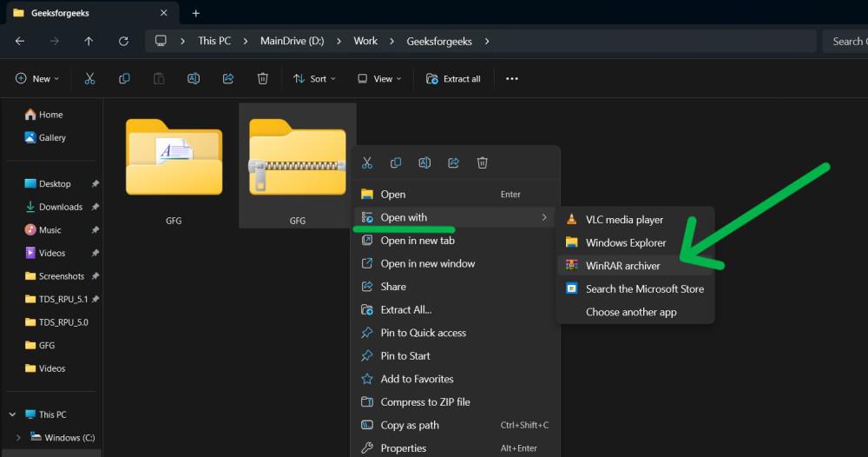The width and height of the screenshot is (868, 457).
Task: Click the Share icon in the context menu
Action: (x=453, y=162)
